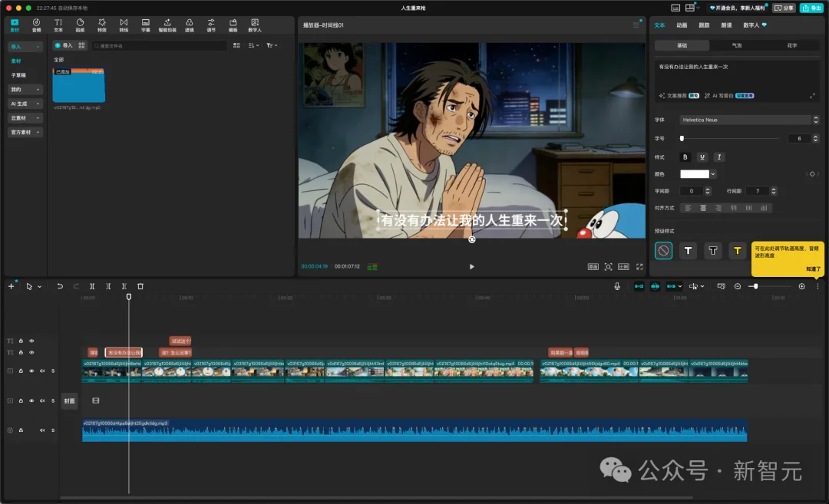The width and height of the screenshot is (829, 504).
Task: Click the 封面 (Cover) button on timeline
Action: pyautogui.click(x=70, y=400)
